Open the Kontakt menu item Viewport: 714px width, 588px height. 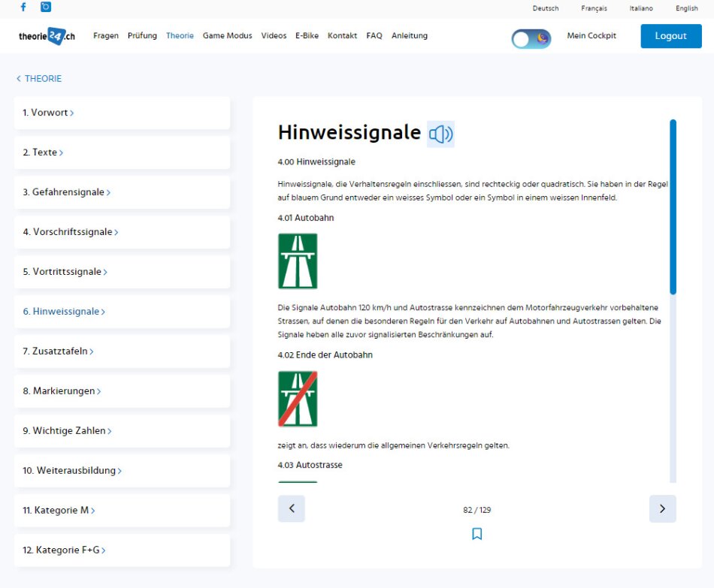coord(343,35)
